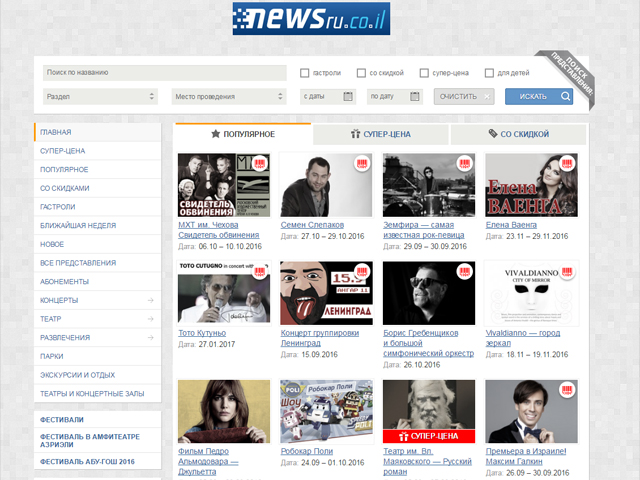Click the Искать search button

pos(539,96)
